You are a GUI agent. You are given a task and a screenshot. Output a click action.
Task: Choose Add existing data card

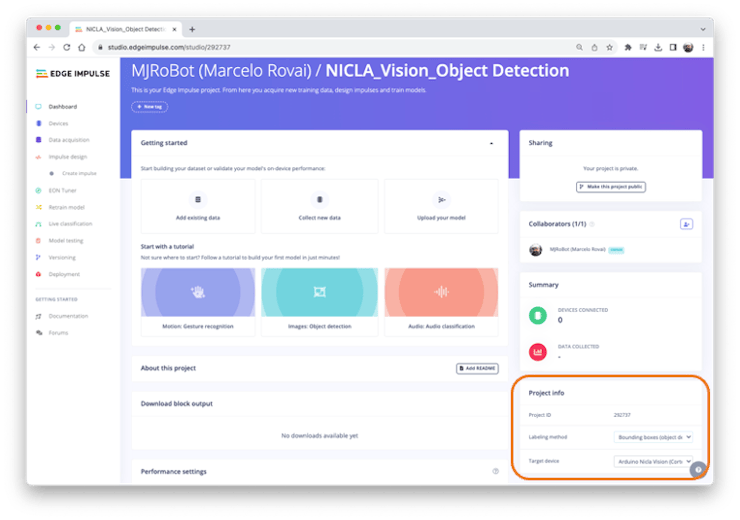(198, 206)
